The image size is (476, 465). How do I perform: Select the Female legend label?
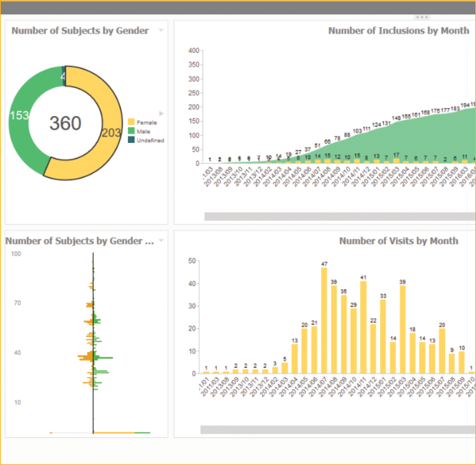[x=147, y=122]
